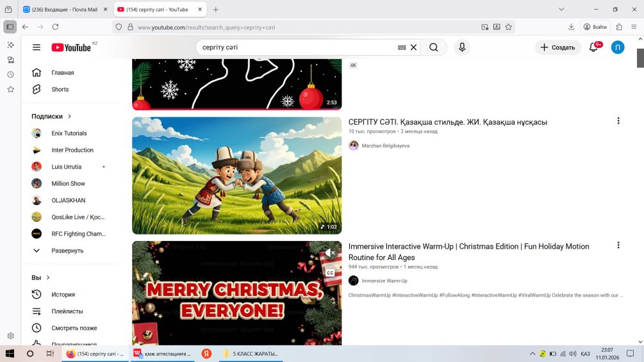Open Главная in sidebar
The image size is (644, 362).
tap(70, 72)
